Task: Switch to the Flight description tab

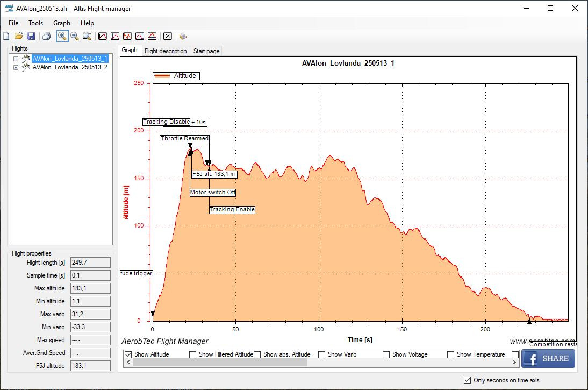Action: pyautogui.click(x=166, y=51)
